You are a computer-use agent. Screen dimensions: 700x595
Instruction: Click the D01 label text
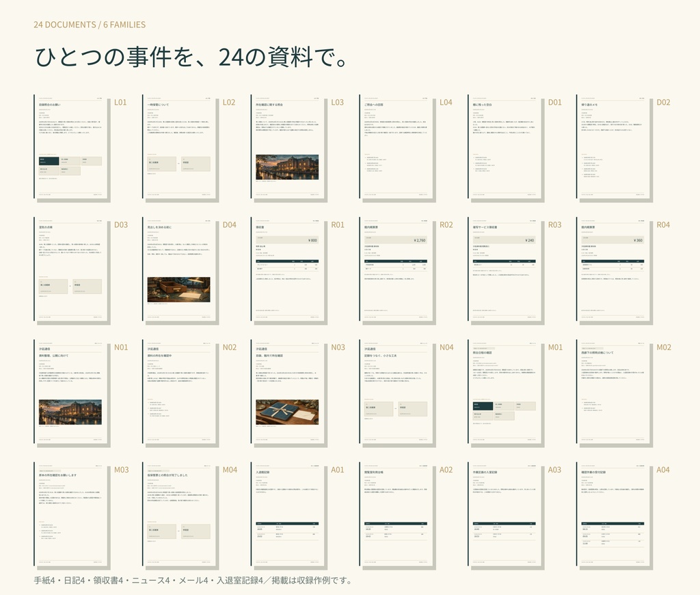(x=555, y=103)
